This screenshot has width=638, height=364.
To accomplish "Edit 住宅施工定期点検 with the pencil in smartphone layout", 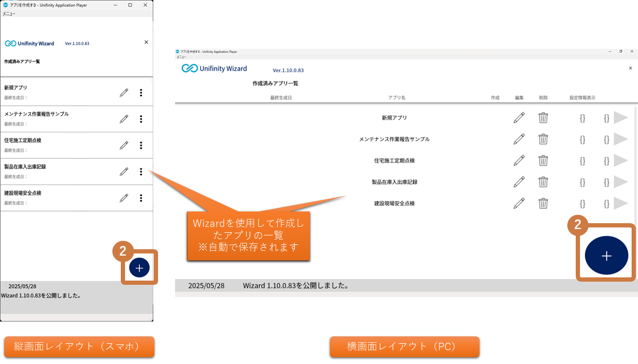I will tap(124, 145).
